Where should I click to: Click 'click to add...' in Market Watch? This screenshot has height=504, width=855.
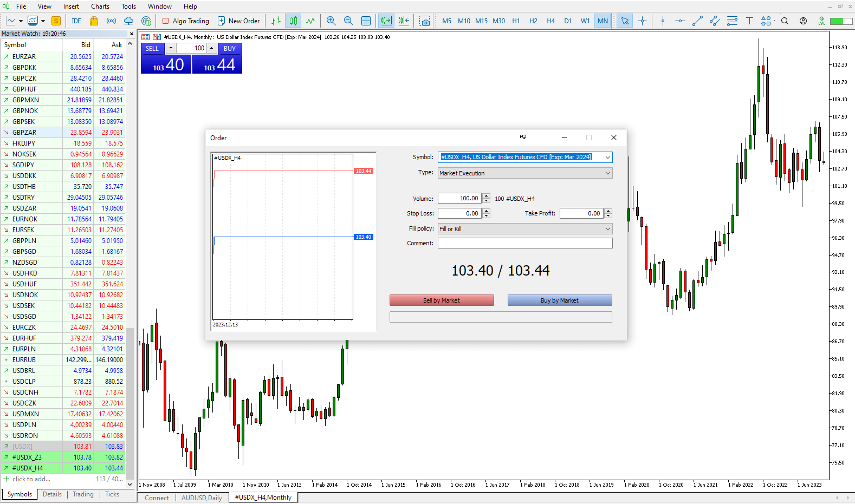point(31,479)
